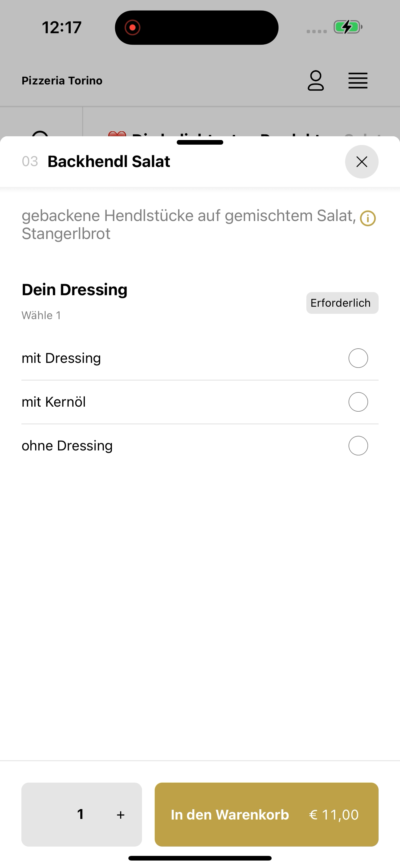Viewport: 400px width, 868px height.
Task: Choose the mit Kernöl radio option
Action: [x=358, y=402]
